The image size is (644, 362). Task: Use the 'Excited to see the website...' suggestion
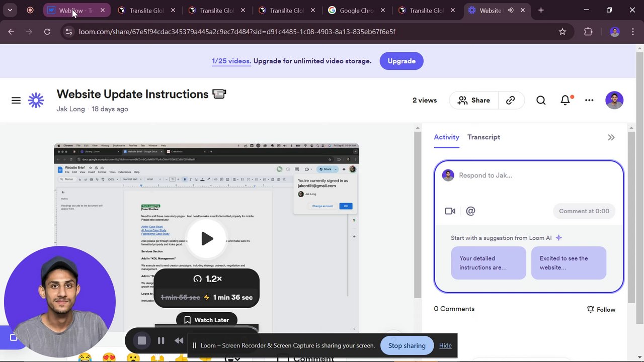[569, 263]
